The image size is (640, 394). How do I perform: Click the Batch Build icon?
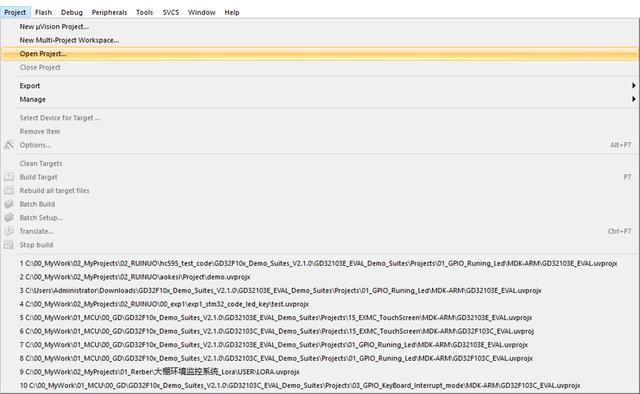[x=9, y=204]
